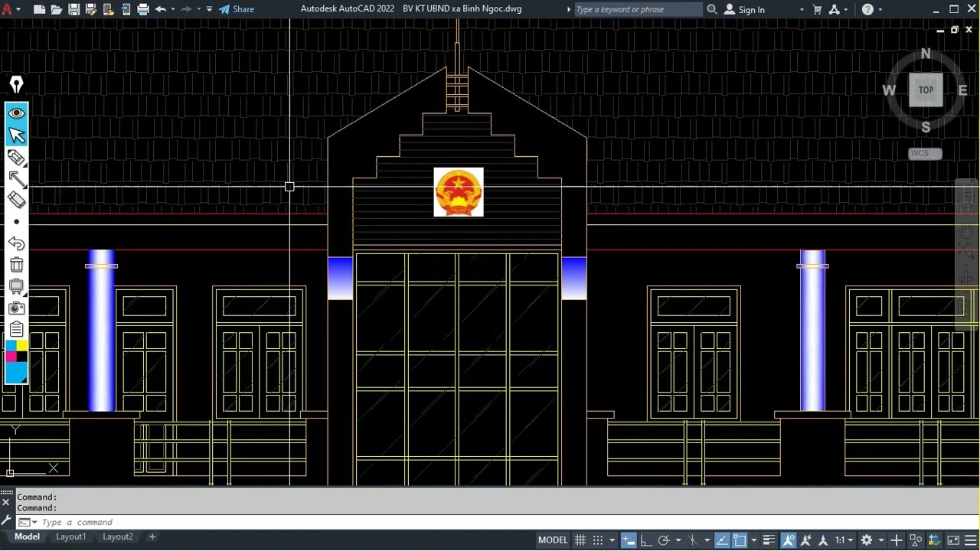This screenshot has width=980, height=551.
Task: Open from Web & Mobile icon
Action: click(109, 9)
